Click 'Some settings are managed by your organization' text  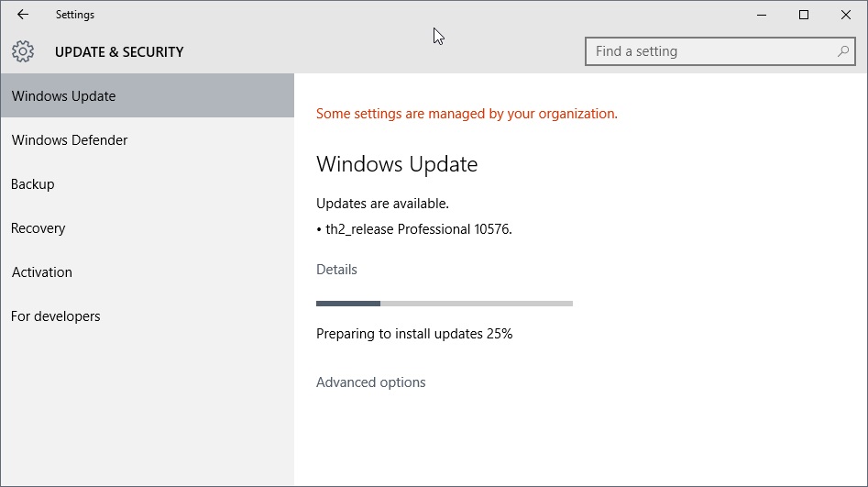coord(467,114)
